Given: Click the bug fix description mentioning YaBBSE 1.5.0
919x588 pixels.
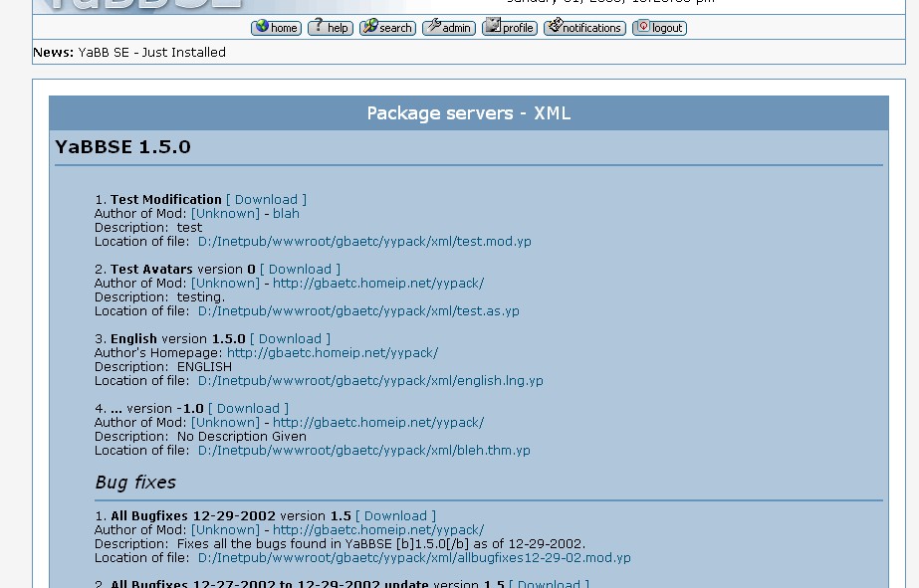Looking at the screenshot, I should pyautogui.click(x=381, y=544).
